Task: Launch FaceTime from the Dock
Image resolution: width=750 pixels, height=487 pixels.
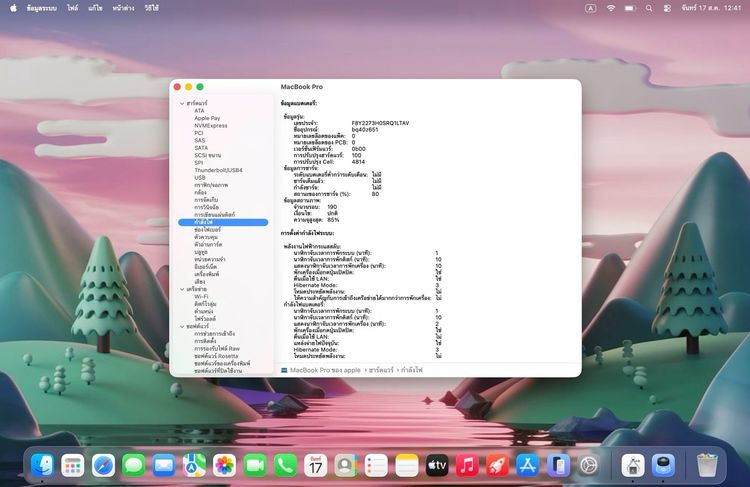Action: (255, 465)
